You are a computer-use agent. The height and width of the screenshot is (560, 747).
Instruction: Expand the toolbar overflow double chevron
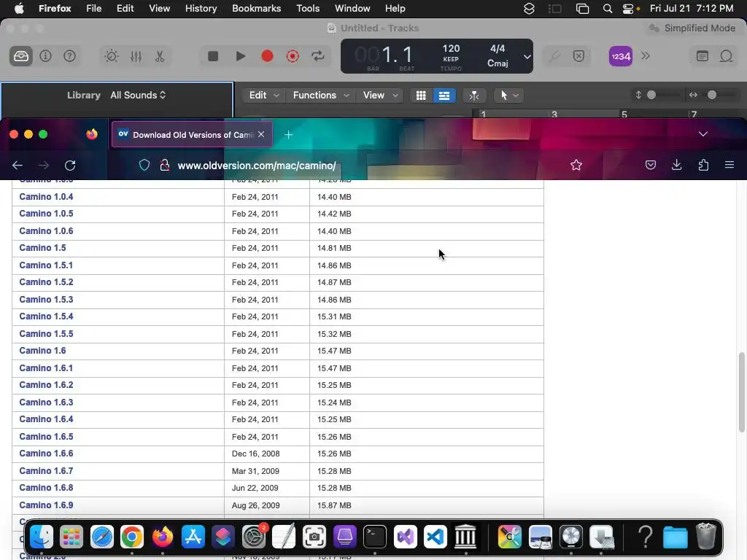click(x=646, y=55)
